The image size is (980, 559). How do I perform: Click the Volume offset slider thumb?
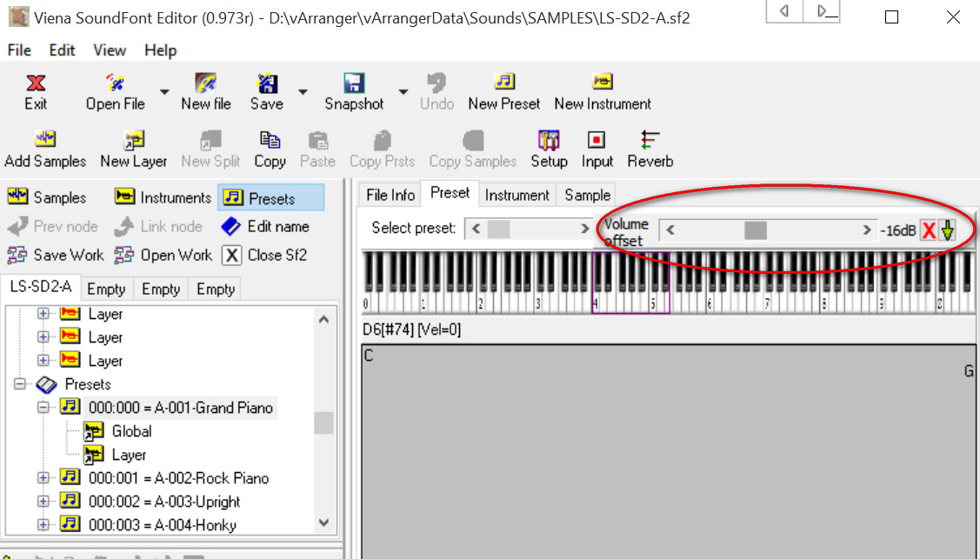pos(756,230)
